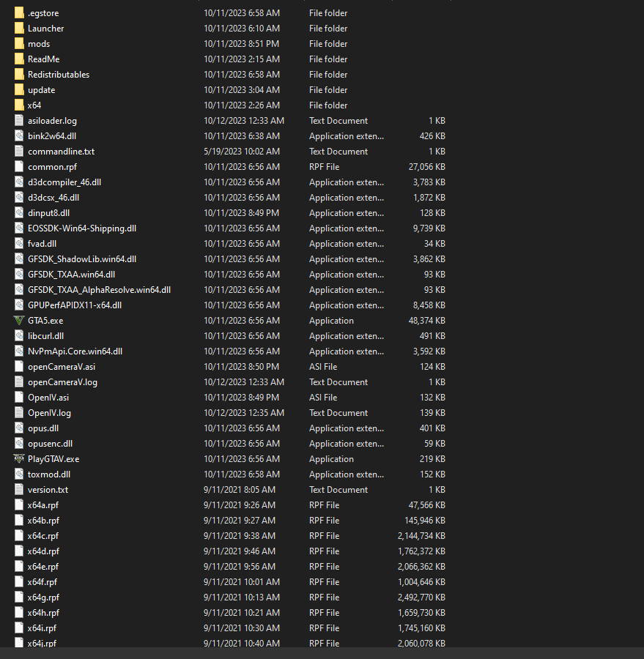Select EOSSDK-Win64-Shipping.dll file name
Viewport: 644px width, 659px height.
[82, 228]
